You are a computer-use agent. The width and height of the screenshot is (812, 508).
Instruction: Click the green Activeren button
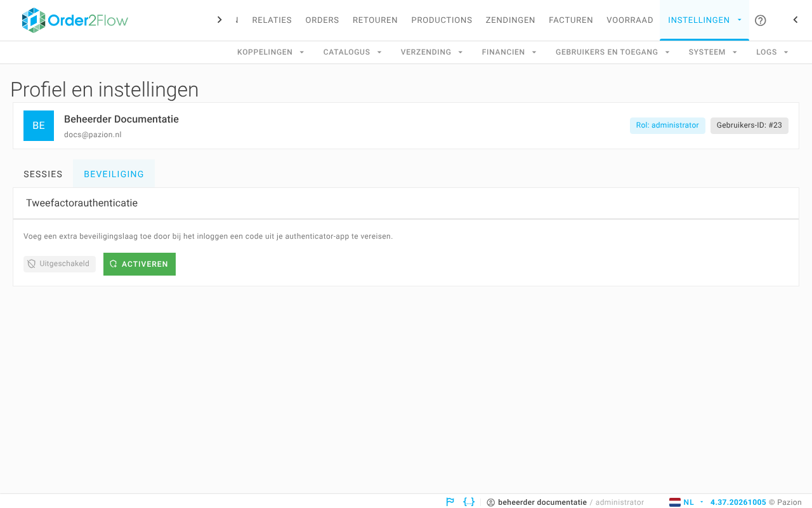pyautogui.click(x=140, y=264)
